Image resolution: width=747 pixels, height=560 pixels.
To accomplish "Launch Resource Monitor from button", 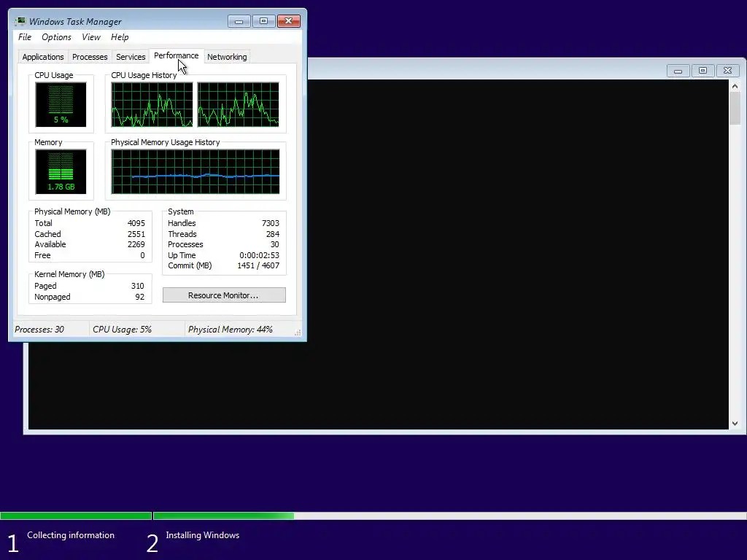I will point(224,295).
